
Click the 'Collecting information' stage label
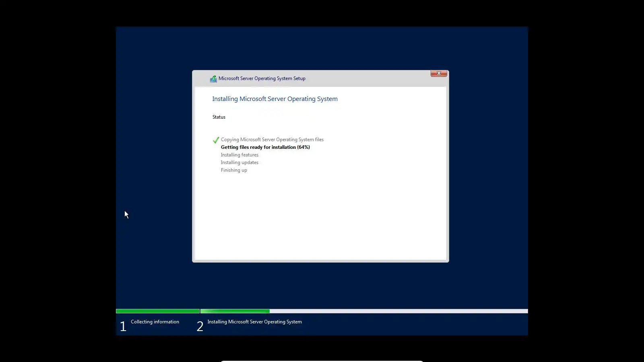pyautogui.click(x=155, y=322)
